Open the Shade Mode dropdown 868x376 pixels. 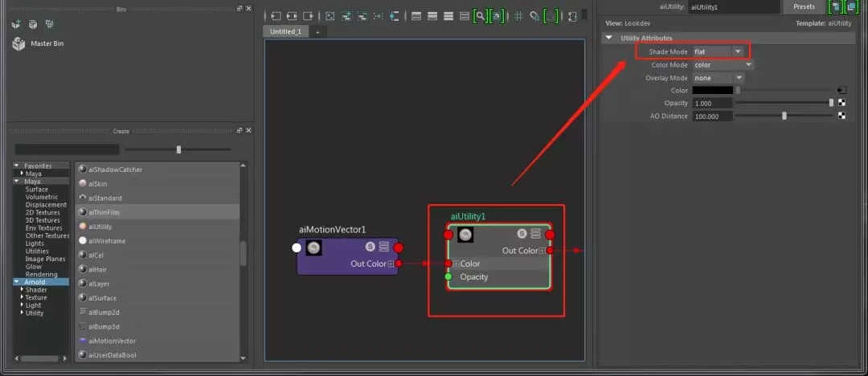[x=719, y=51]
